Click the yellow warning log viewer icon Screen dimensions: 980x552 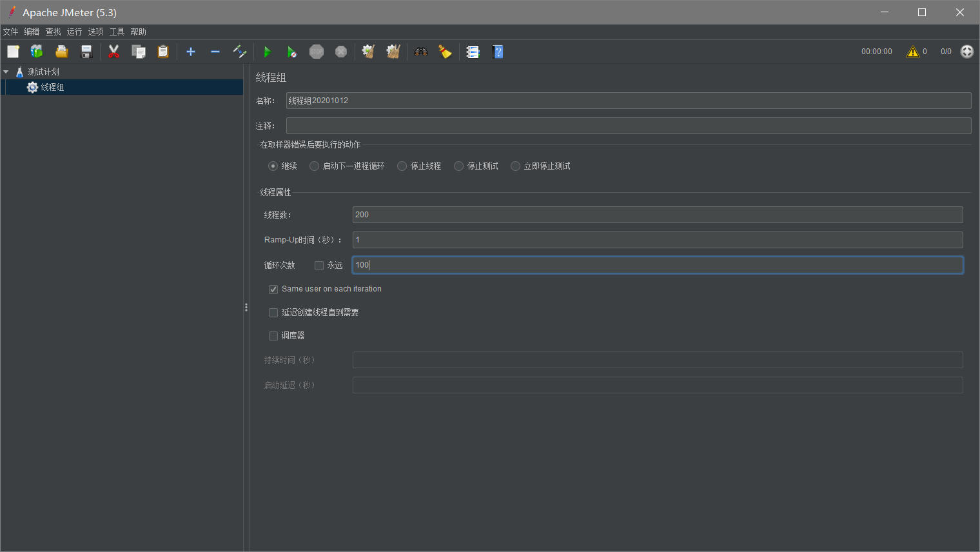click(x=913, y=52)
